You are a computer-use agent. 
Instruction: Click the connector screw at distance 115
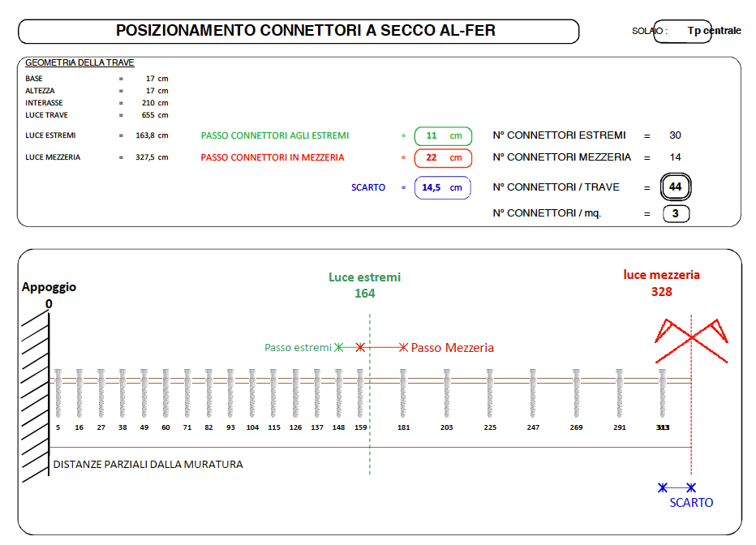pos(273,393)
